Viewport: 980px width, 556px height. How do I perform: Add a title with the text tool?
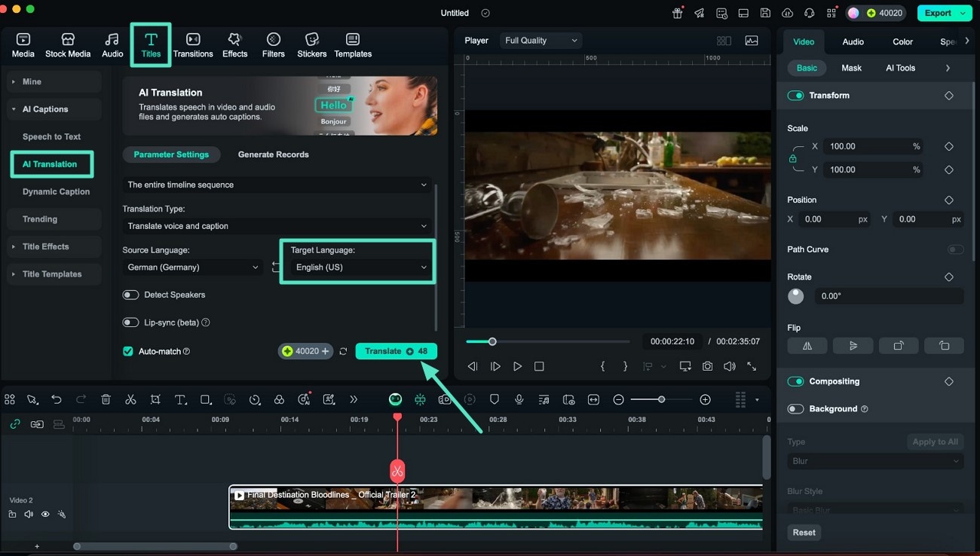pyautogui.click(x=181, y=400)
